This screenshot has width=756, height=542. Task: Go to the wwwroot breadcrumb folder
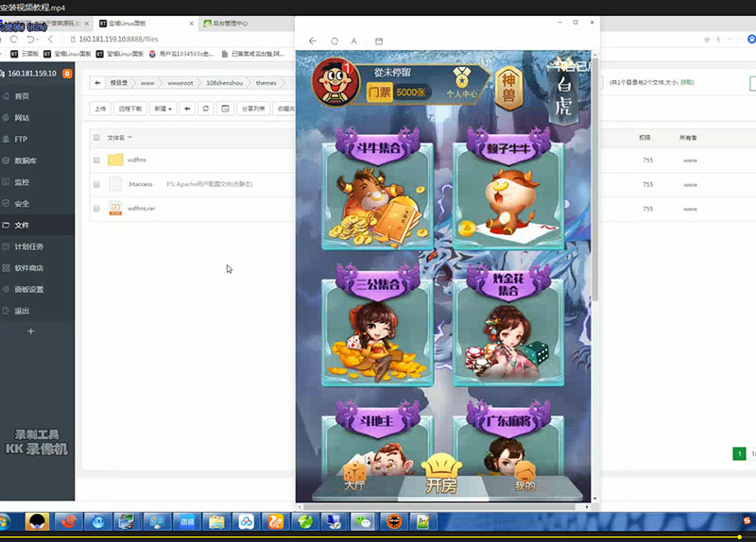pos(180,83)
